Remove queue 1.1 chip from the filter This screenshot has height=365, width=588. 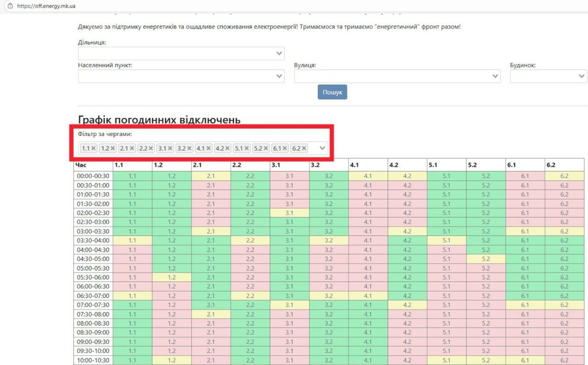click(x=93, y=148)
